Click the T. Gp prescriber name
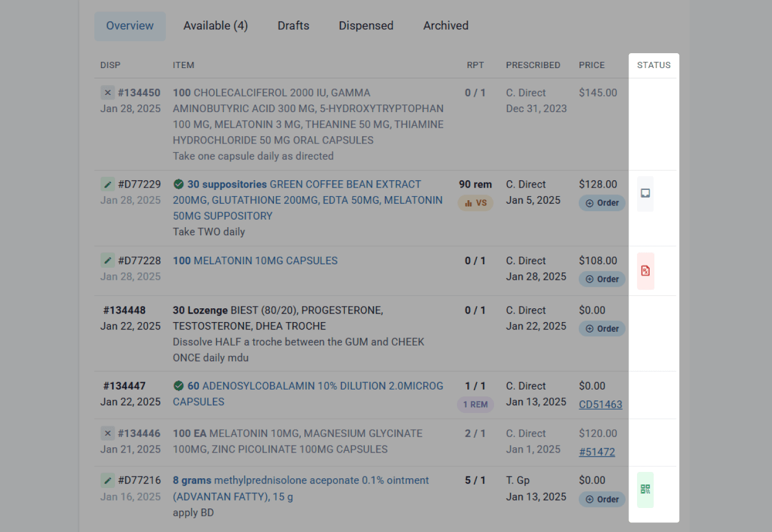This screenshot has width=772, height=532. (518, 481)
